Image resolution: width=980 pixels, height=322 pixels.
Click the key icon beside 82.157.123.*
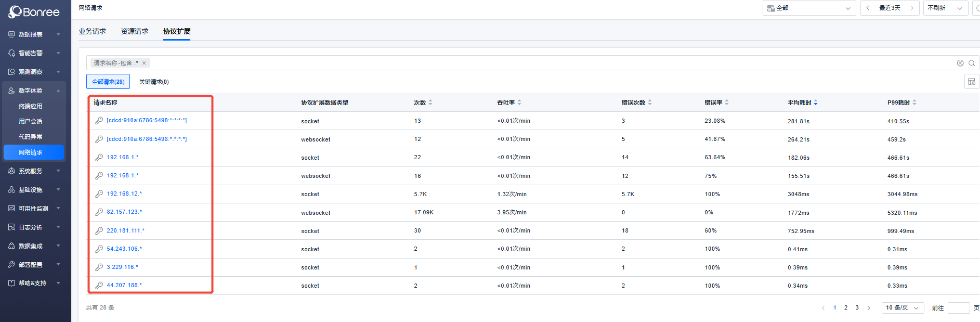(x=99, y=212)
